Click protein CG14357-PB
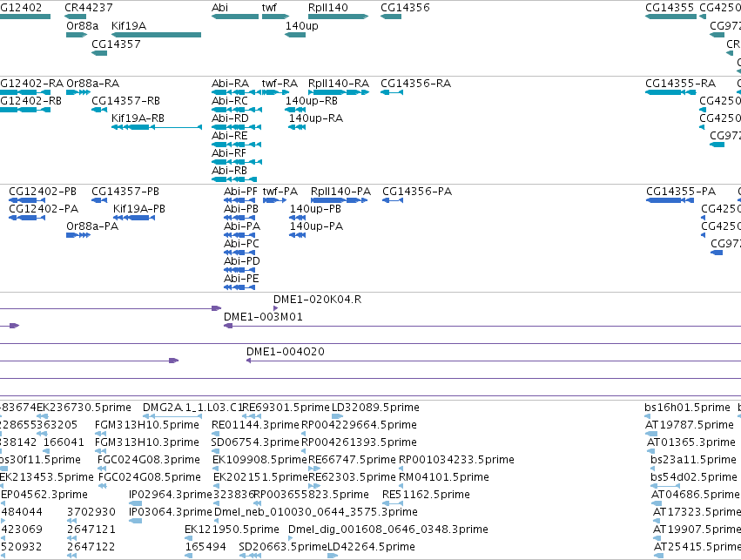The image size is (741, 560). pos(125,192)
